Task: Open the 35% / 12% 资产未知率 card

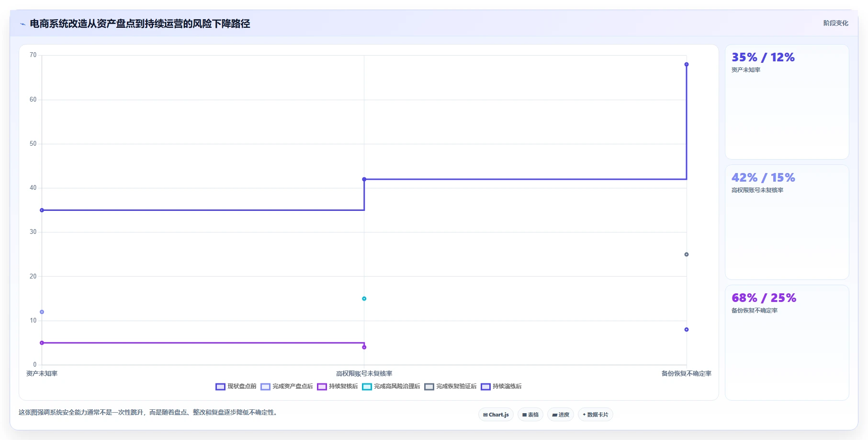Action: (x=787, y=102)
